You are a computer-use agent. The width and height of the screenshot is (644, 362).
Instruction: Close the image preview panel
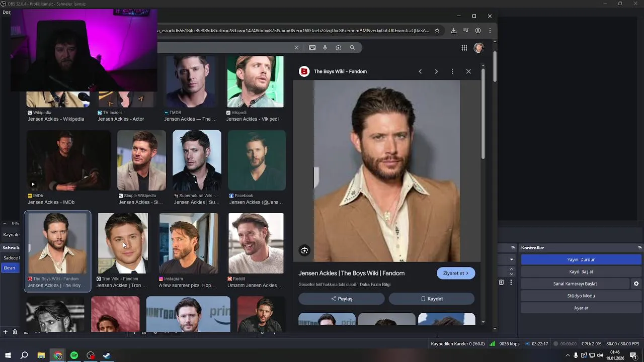(468, 71)
